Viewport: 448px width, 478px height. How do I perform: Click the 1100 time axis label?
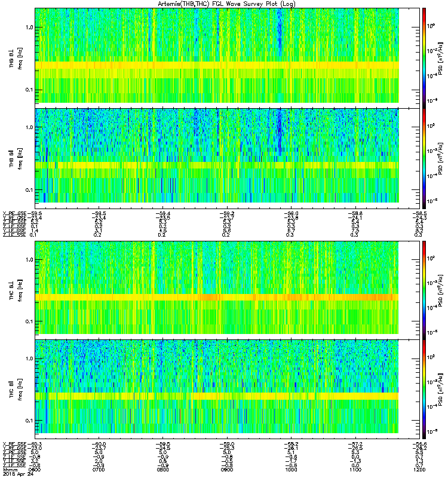point(355,470)
